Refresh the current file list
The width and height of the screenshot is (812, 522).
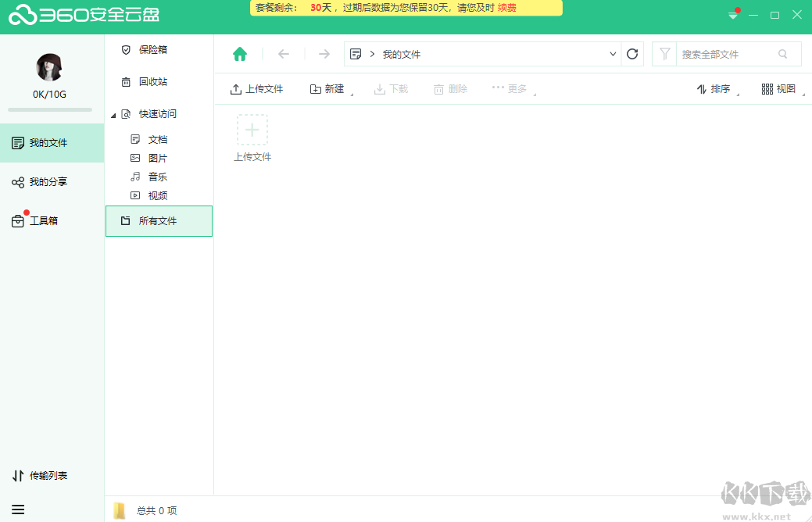[x=632, y=53]
